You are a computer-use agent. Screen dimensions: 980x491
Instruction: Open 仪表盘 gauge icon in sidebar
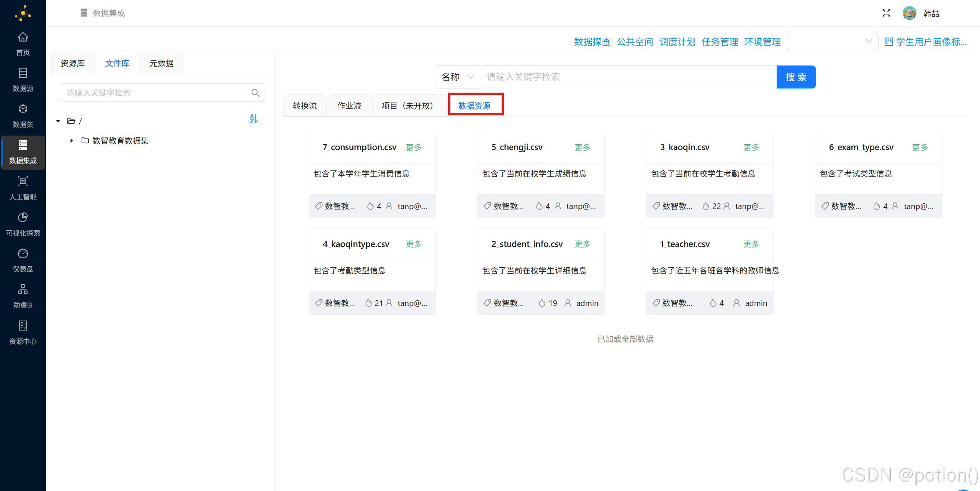tap(23, 254)
